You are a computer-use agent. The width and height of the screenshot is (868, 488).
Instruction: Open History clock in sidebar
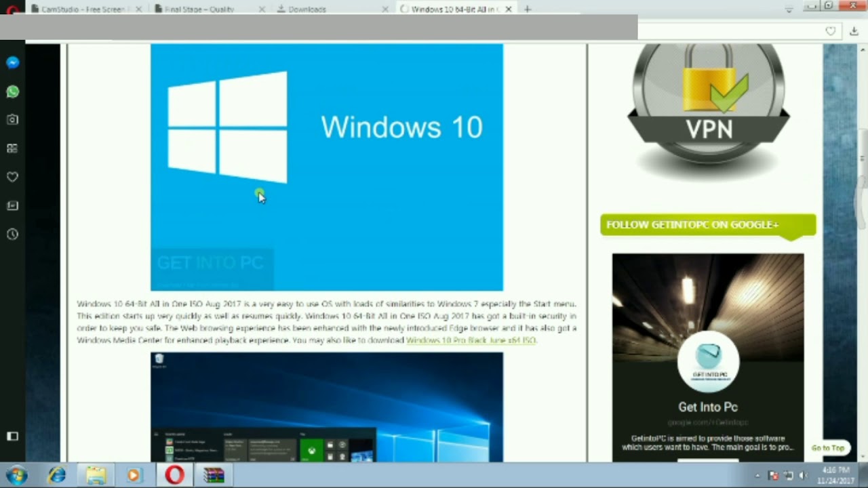(12, 235)
